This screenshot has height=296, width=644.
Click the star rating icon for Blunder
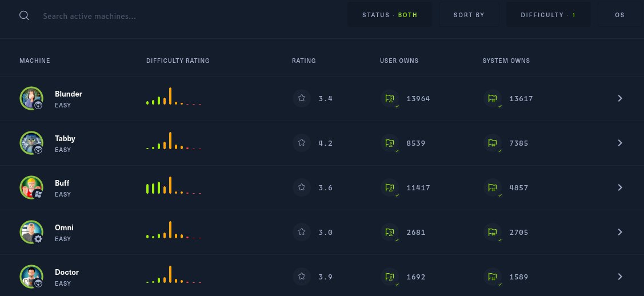click(x=302, y=98)
